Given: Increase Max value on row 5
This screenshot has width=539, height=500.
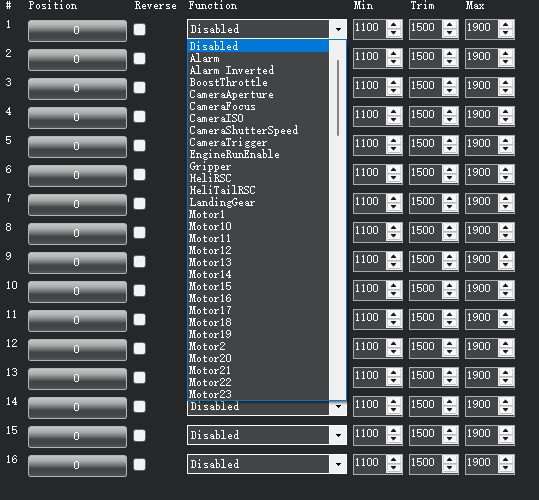Looking at the screenshot, I should pos(506,141).
